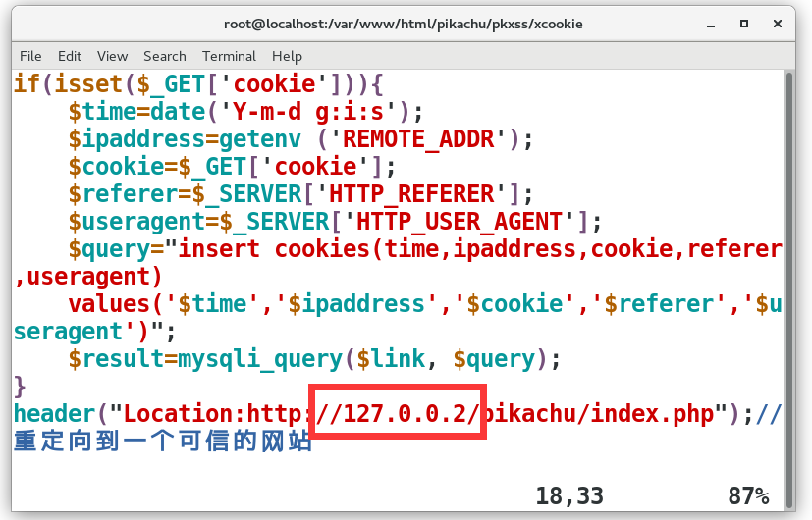
Task: Open the Terminal menu
Action: (229, 56)
